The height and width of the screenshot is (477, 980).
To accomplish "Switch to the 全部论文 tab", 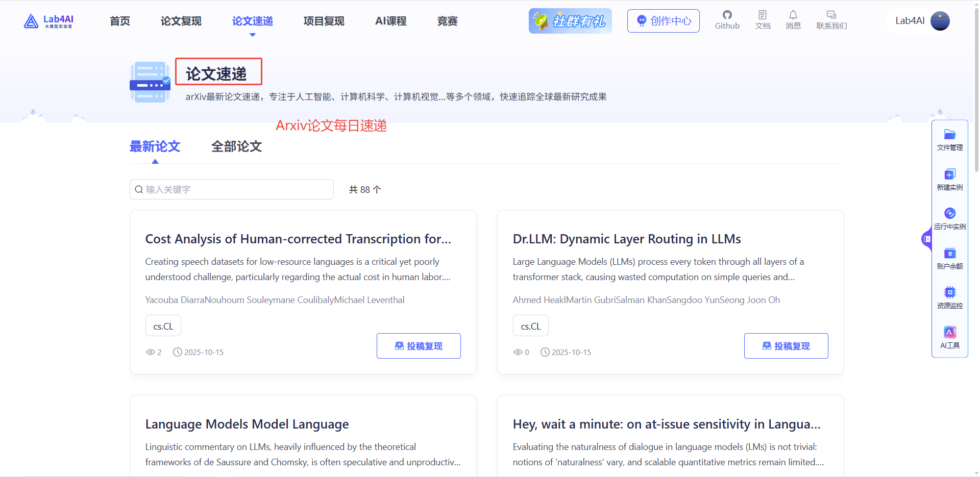I will click(x=236, y=146).
